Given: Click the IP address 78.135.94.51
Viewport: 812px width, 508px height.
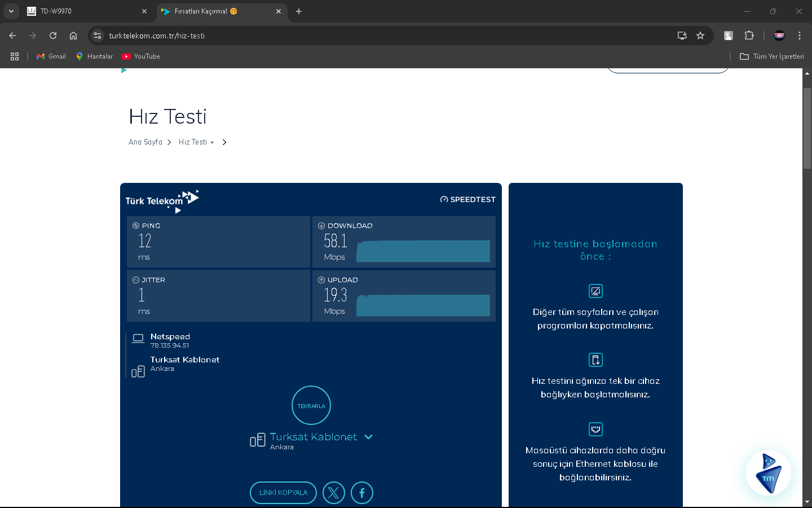Looking at the screenshot, I should point(170,345).
